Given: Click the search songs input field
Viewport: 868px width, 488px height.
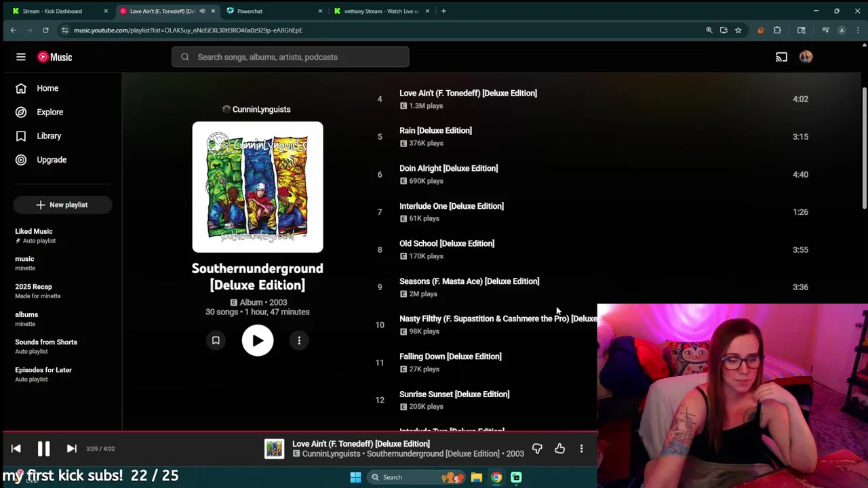Looking at the screenshot, I should 290,57.
